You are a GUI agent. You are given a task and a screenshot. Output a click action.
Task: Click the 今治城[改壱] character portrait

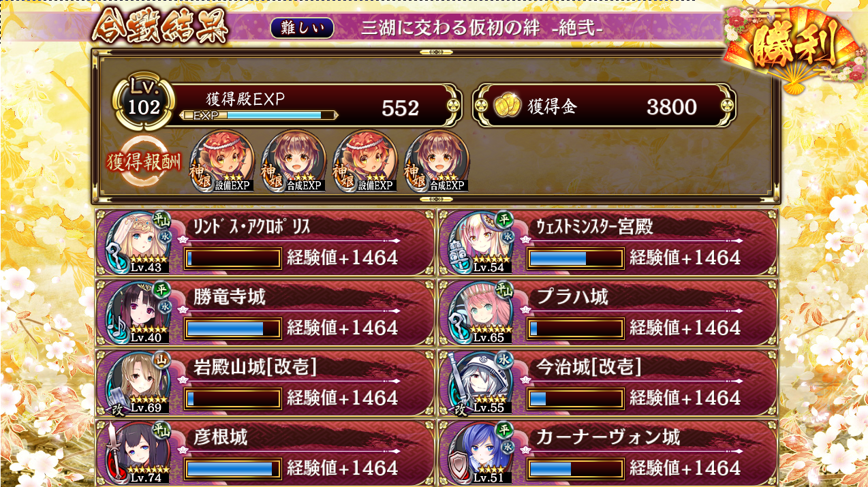482,383
